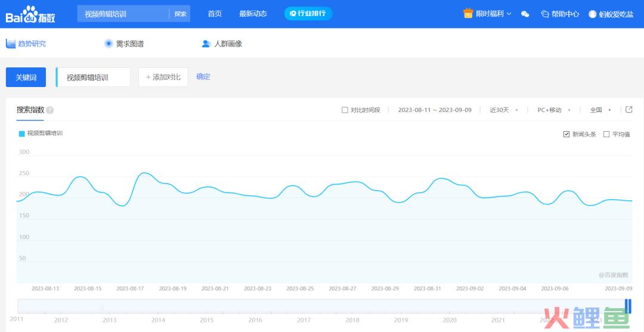Image resolution: width=644 pixels, height=332 pixels.
Task: Click year 2015 on the timeline bar
Action: click(x=206, y=319)
